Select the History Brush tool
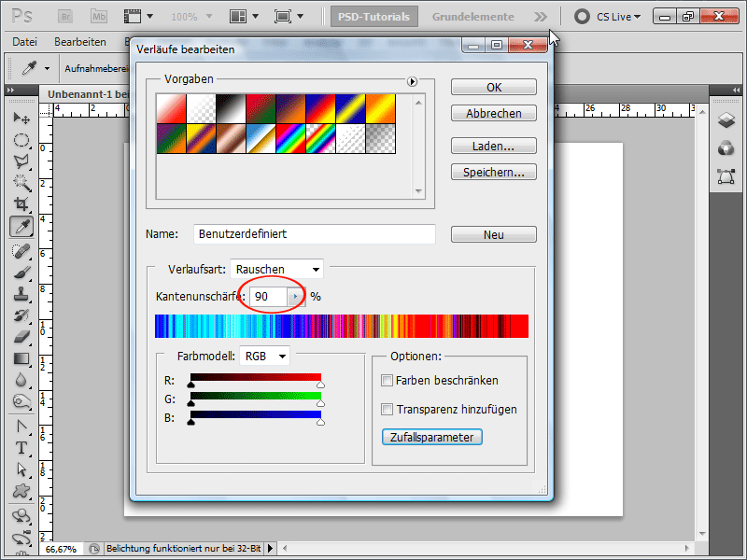The image size is (747, 560). 21,315
